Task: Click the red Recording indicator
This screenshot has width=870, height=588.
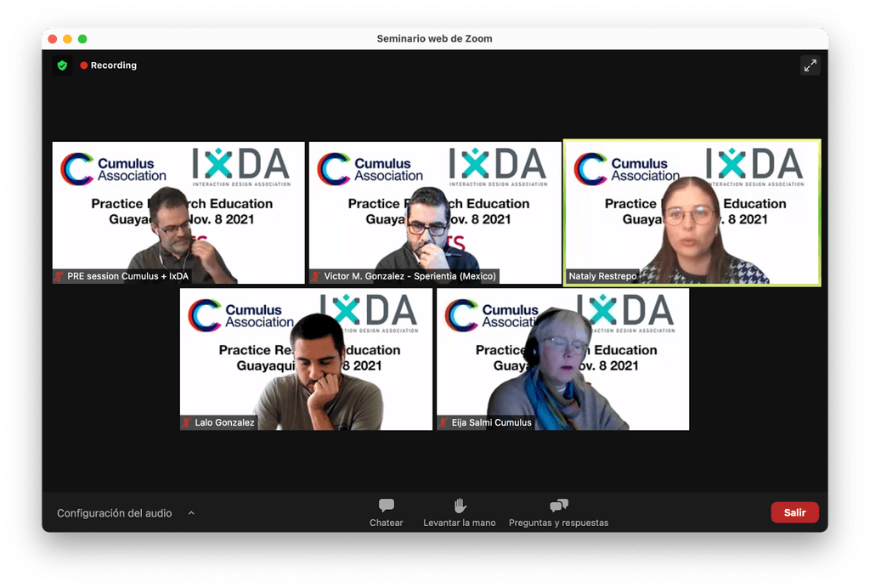Action: coord(108,65)
